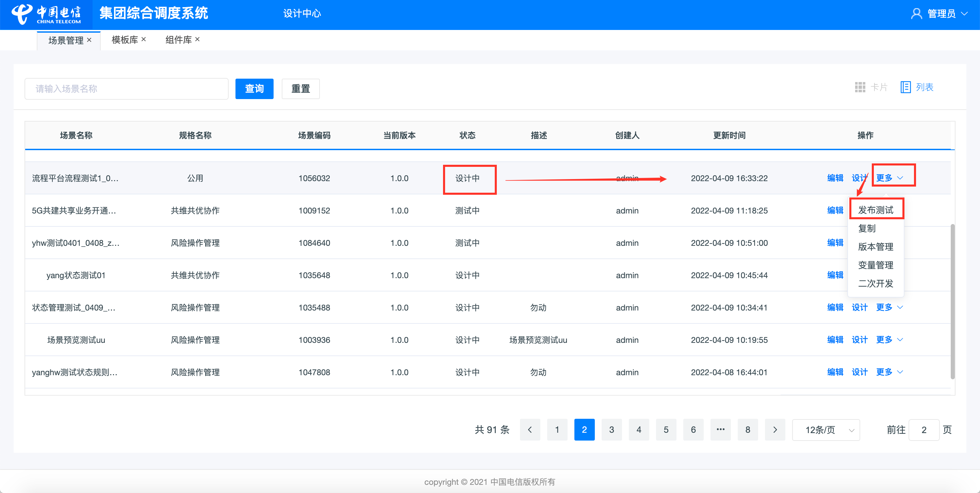Go to previous page arrow
Screen dimensions: 980x493
pyautogui.click(x=529, y=430)
